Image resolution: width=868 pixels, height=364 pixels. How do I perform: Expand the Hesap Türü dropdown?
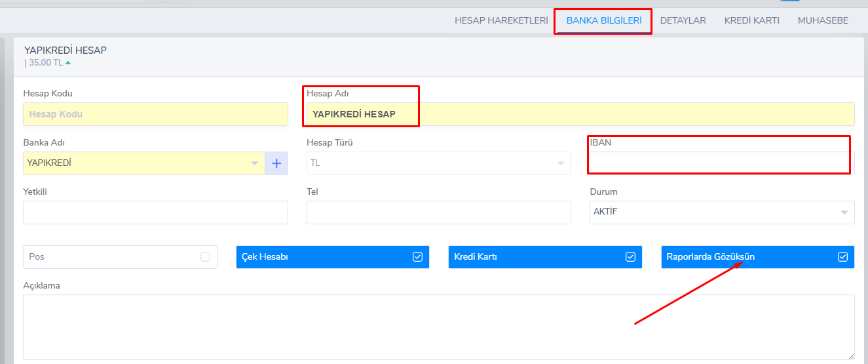tap(439, 163)
